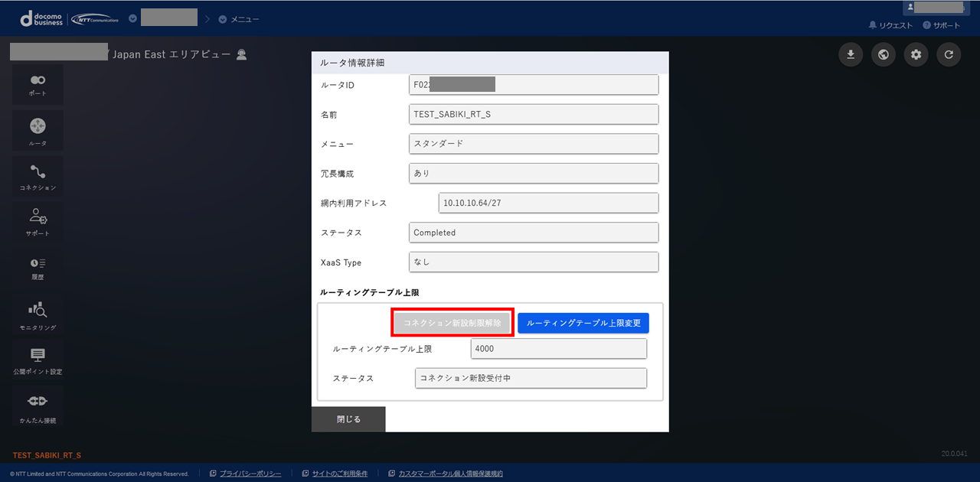Image resolution: width=980 pixels, height=482 pixels.
Task: Click the ルータID field
Action: (x=534, y=85)
